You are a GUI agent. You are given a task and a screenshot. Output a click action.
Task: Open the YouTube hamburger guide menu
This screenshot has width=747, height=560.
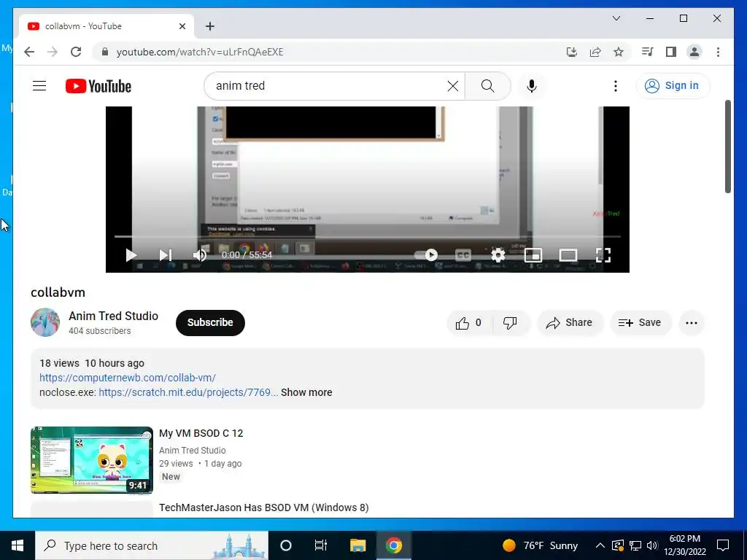(39, 86)
